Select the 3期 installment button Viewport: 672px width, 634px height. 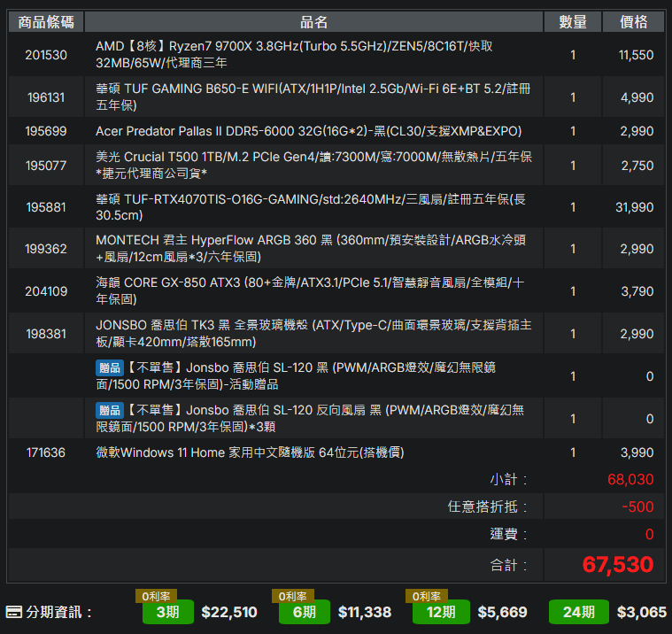tap(167, 612)
